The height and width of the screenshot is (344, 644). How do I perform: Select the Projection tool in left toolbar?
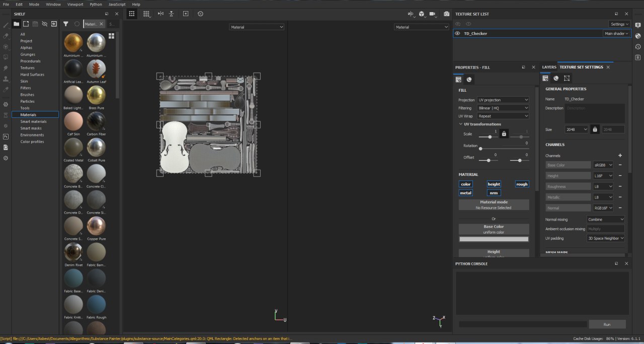click(x=6, y=46)
